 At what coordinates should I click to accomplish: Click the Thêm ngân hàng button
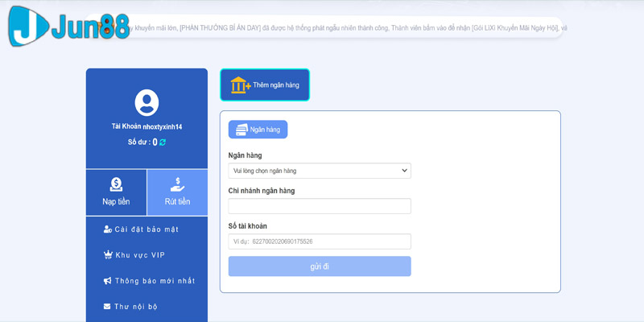[265, 85]
